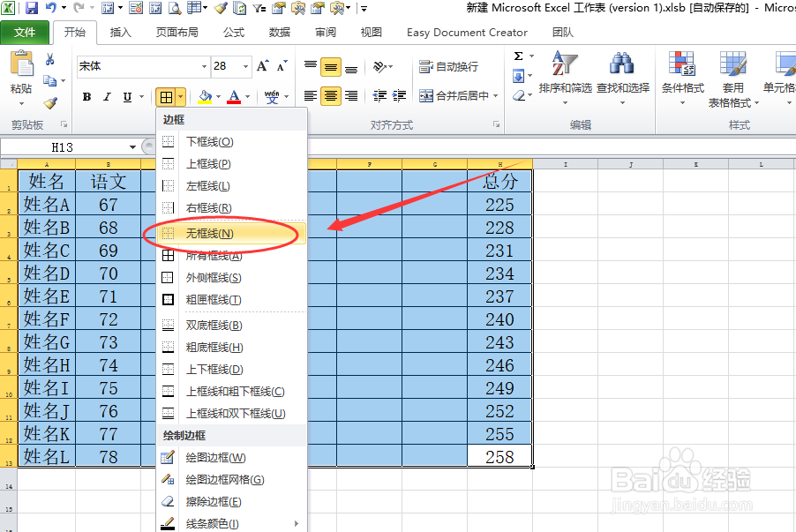Select 下框线(O) bottom border

pos(231,142)
